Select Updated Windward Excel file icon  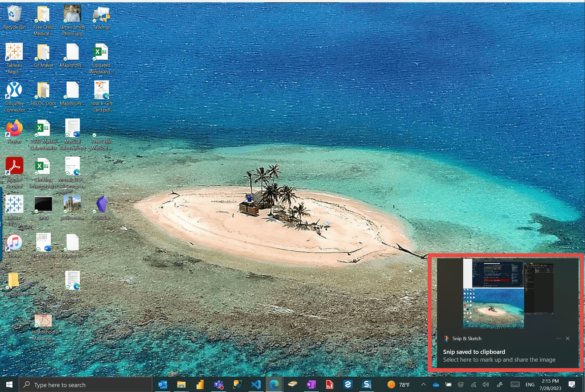[x=101, y=59]
